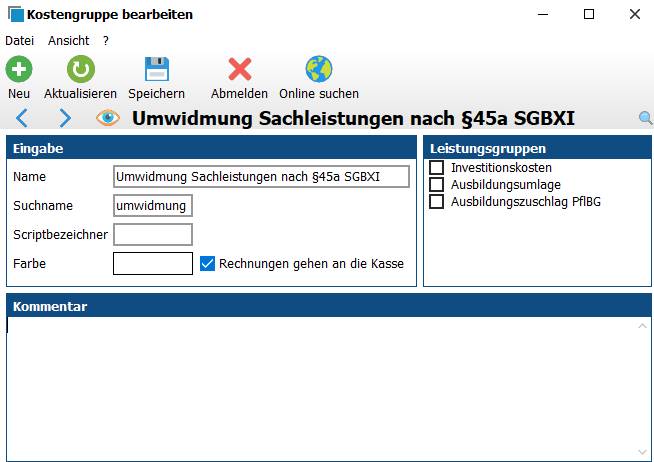Close the Kostengruppe bearbeiten window
This screenshot has width=654, height=462.
click(x=634, y=14)
